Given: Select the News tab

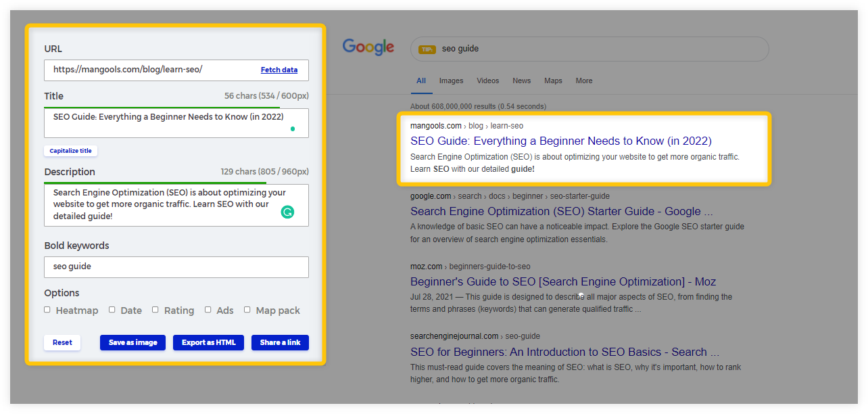Looking at the screenshot, I should click(x=521, y=80).
